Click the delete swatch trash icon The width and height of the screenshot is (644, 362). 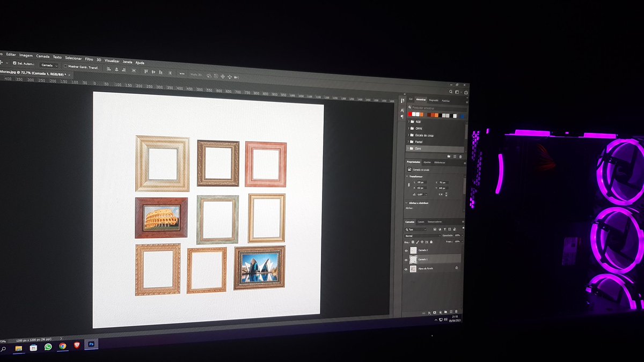[x=460, y=157]
